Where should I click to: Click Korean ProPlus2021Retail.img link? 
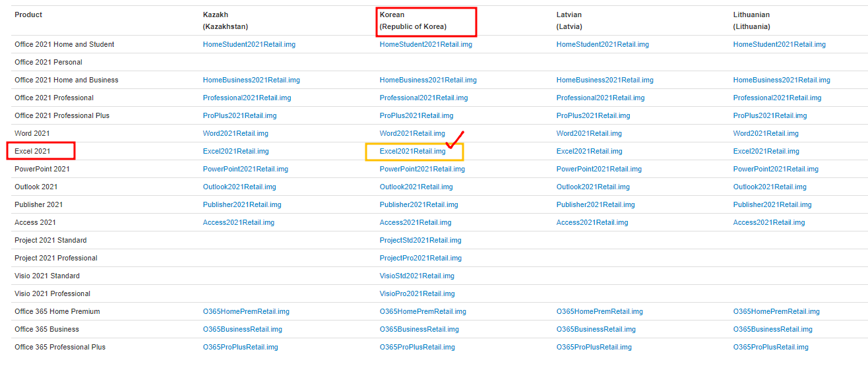pyautogui.click(x=417, y=115)
